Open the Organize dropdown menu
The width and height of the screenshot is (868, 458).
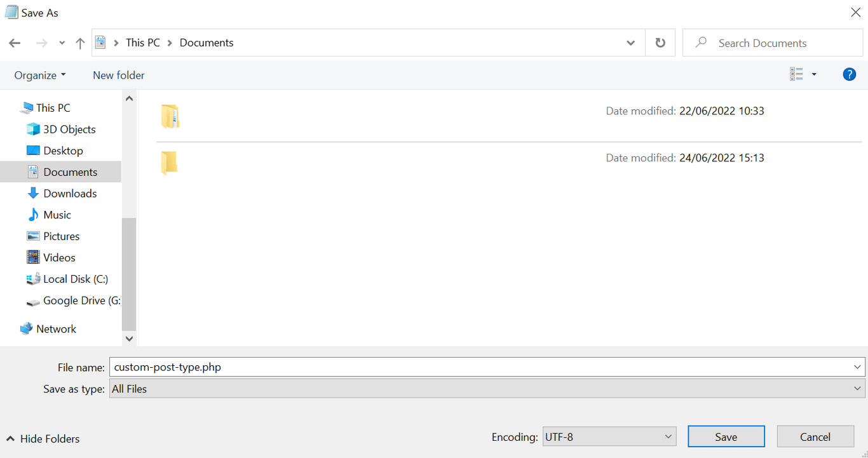pos(39,74)
